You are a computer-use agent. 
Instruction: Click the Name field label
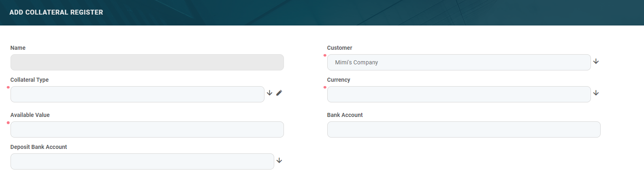(18, 48)
